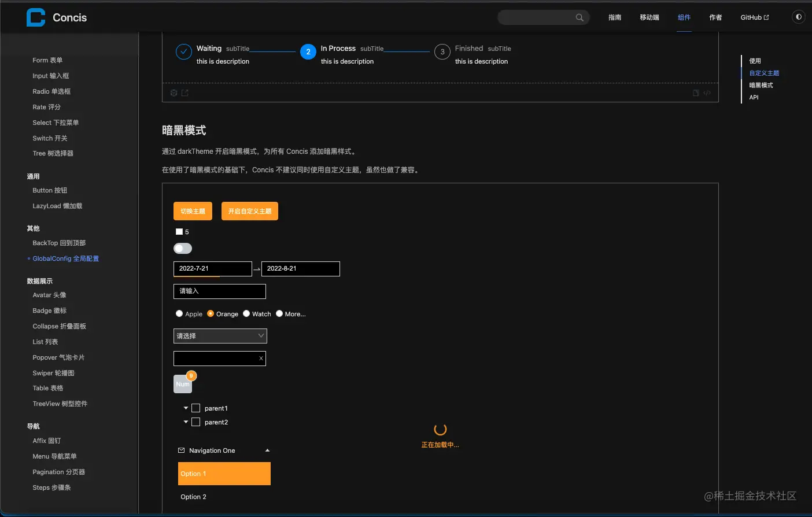Select Option 2 in the navigation menu
This screenshot has height=517, width=812.
point(224,497)
